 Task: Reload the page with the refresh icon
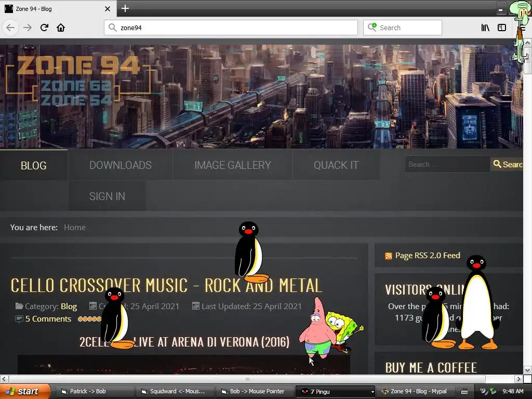click(44, 28)
